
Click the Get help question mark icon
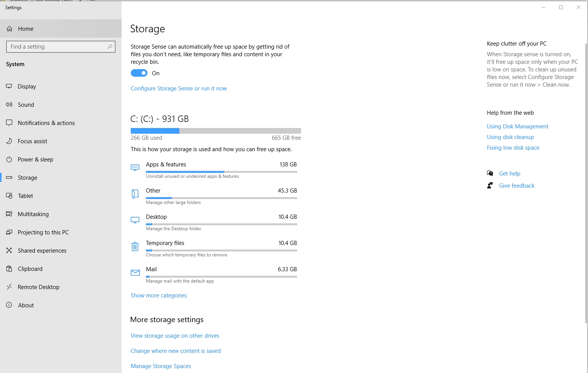pos(490,173)
